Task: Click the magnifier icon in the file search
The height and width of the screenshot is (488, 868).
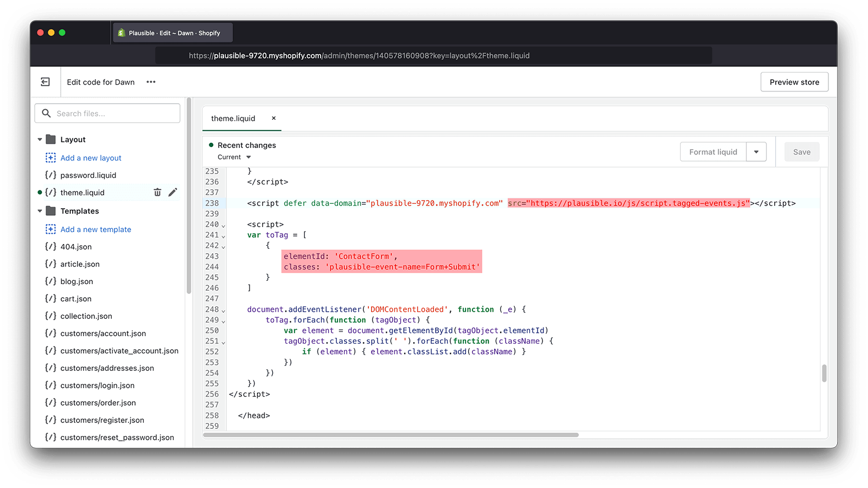Action: pos(47,113)
